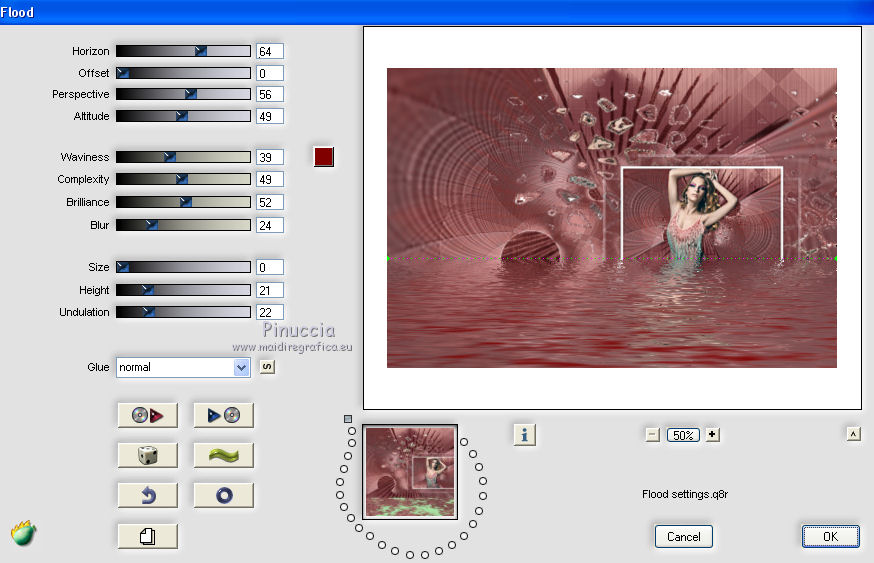874x563 pixels.
Task: Click the 'Flood settings.q8r' text
Action: (x=685, y=494)
